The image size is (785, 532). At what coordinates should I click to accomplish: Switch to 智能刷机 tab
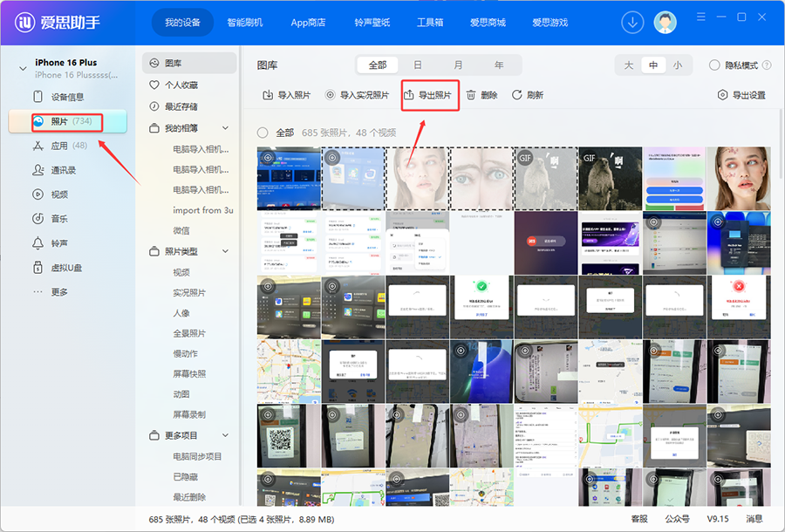coord(245,23)
